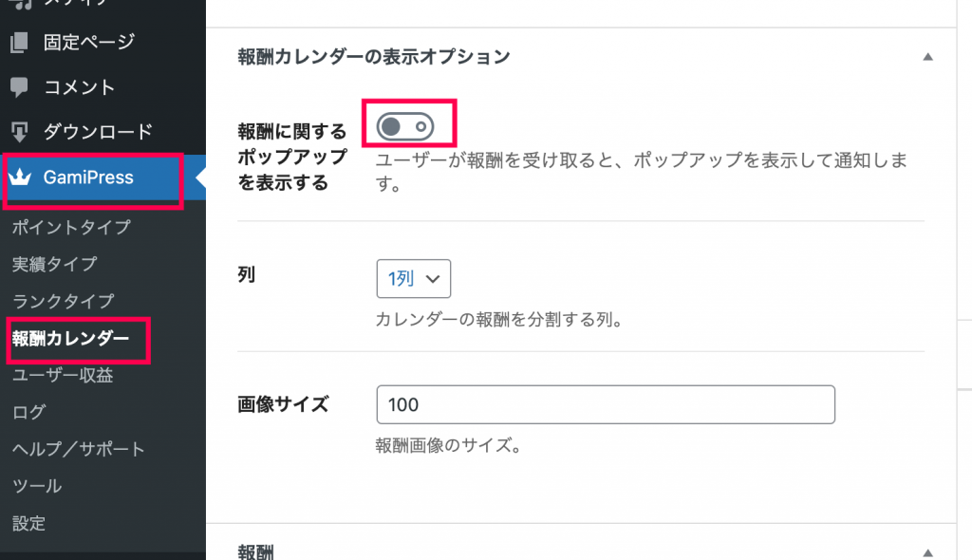This screenshot has width=972, height=560.
Task: Open ユーザー収益 page
Action: point(63,375)
